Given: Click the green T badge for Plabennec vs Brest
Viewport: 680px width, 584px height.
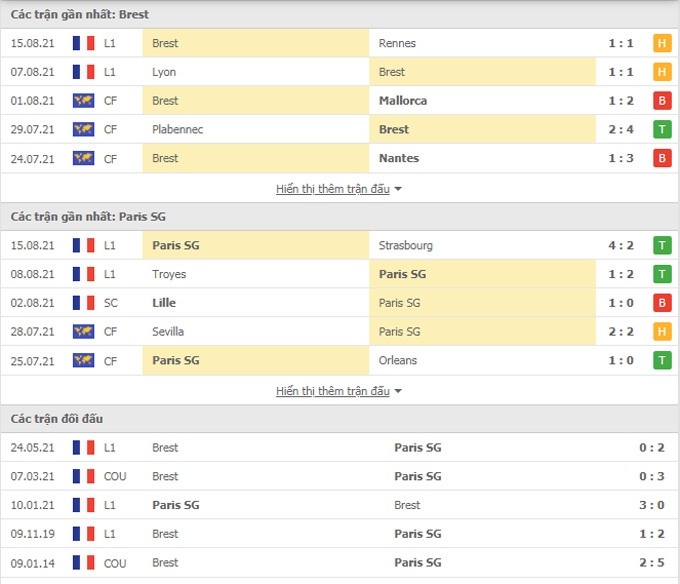Looking at the screenshot, I should [662, 129].
